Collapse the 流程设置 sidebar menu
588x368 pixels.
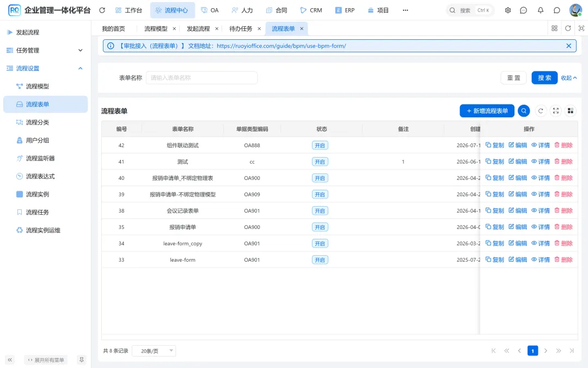(45, 68)
